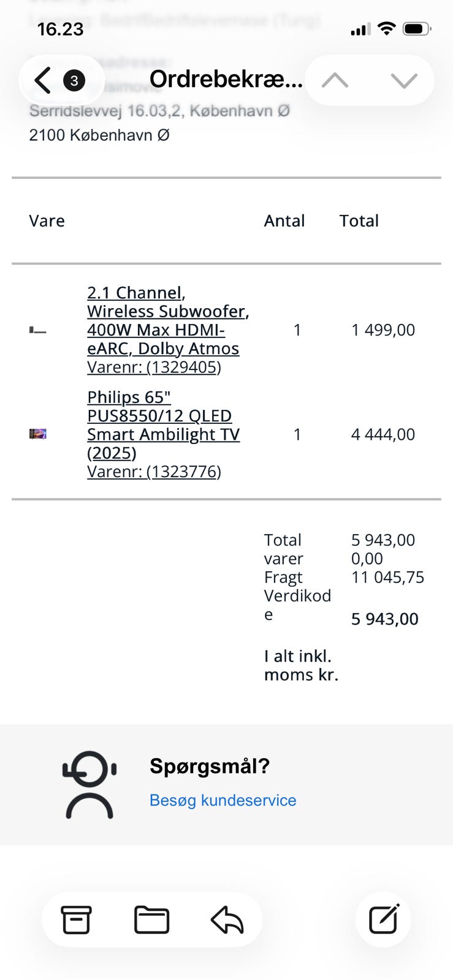Tap the unread count badge showing 3
This screenshot has width=453, height=980.
pos(74,80)
